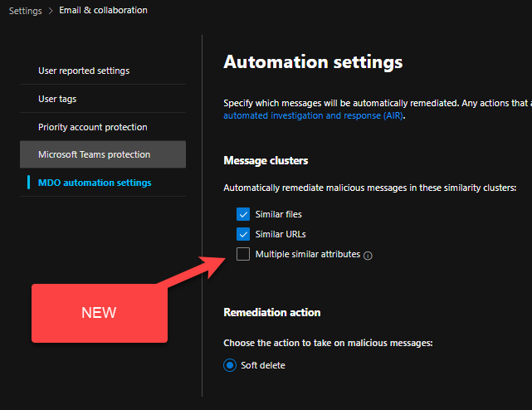Open Priority account protection
The width and height of the screenshot is (532, 410).
tap(103, 127)
